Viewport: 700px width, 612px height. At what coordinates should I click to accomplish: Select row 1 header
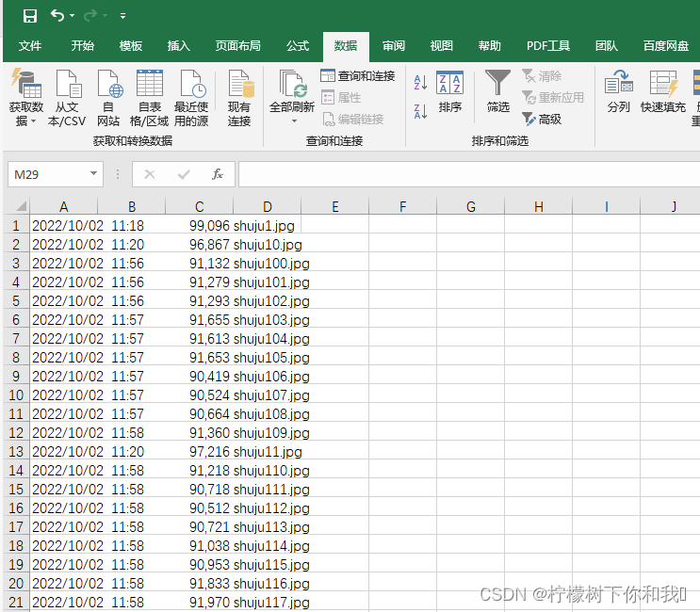pyautogui.click(x=16, y=226)
